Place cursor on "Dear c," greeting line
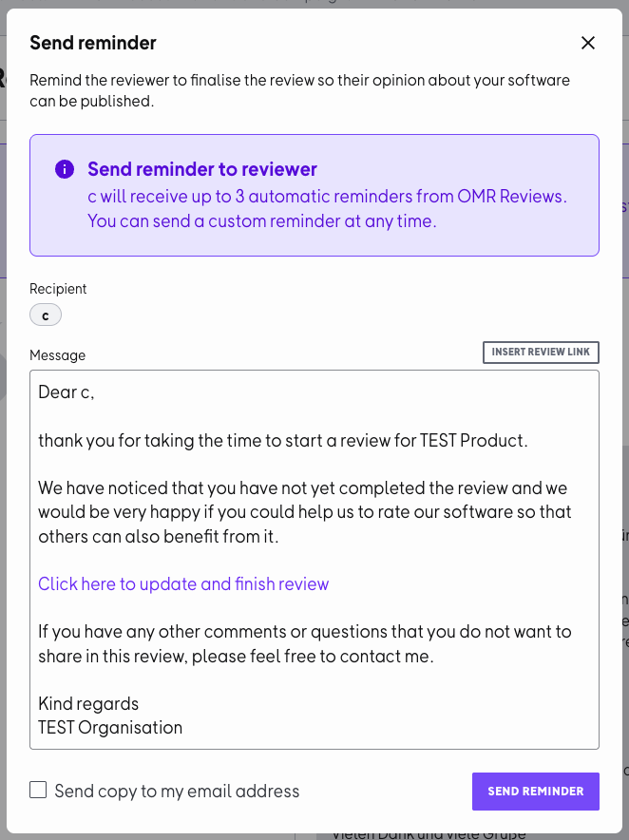Screen dimensions: 629x840 tap(67, 391)
